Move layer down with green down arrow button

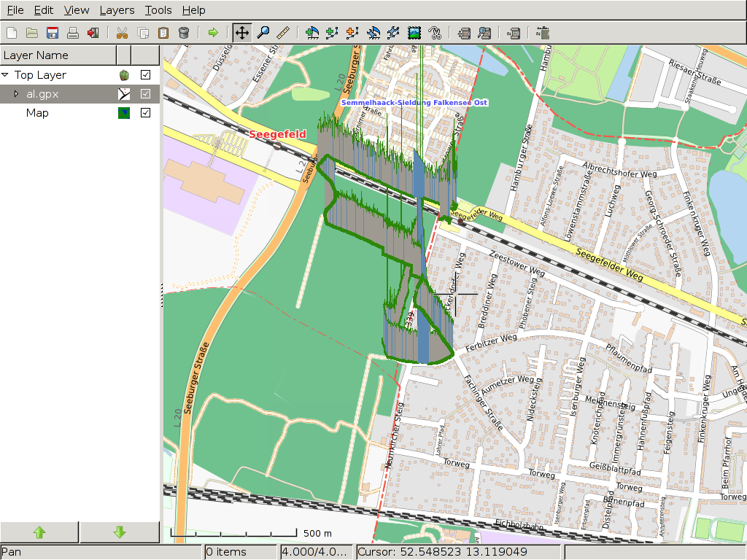(120, 533)
